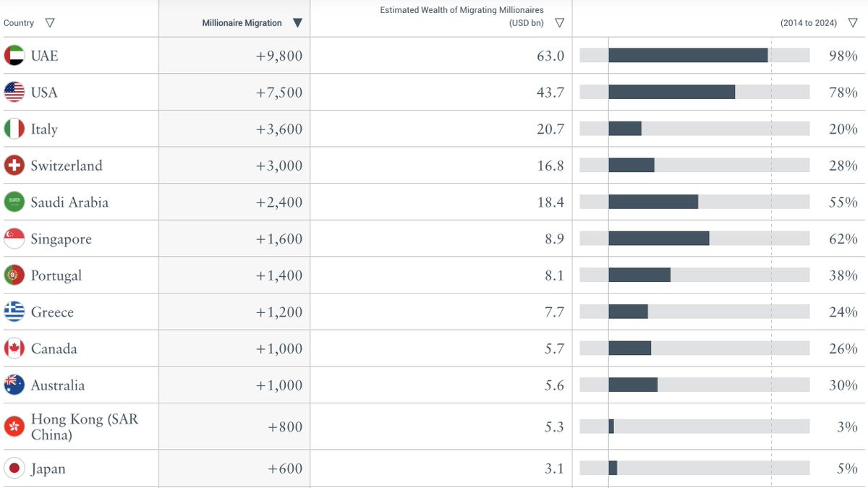Click the Saudi Arabia flag icon

[x=14, y=202]
